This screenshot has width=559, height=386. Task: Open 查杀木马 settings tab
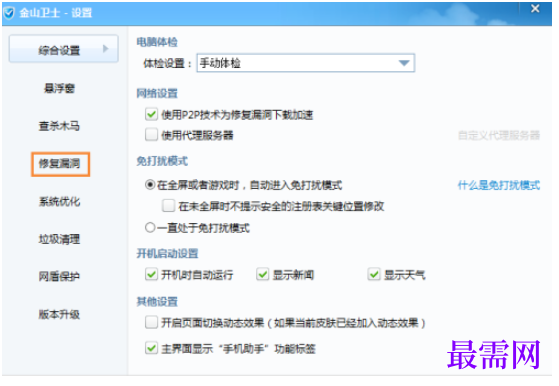(x=59, y=126)
